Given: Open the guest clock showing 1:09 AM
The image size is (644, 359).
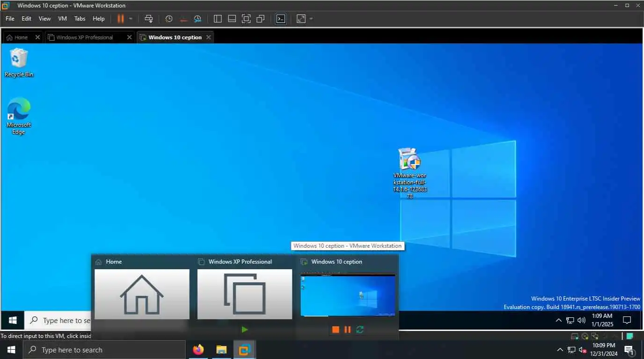Looking at the screenshot, I should [x=602, y=320].
